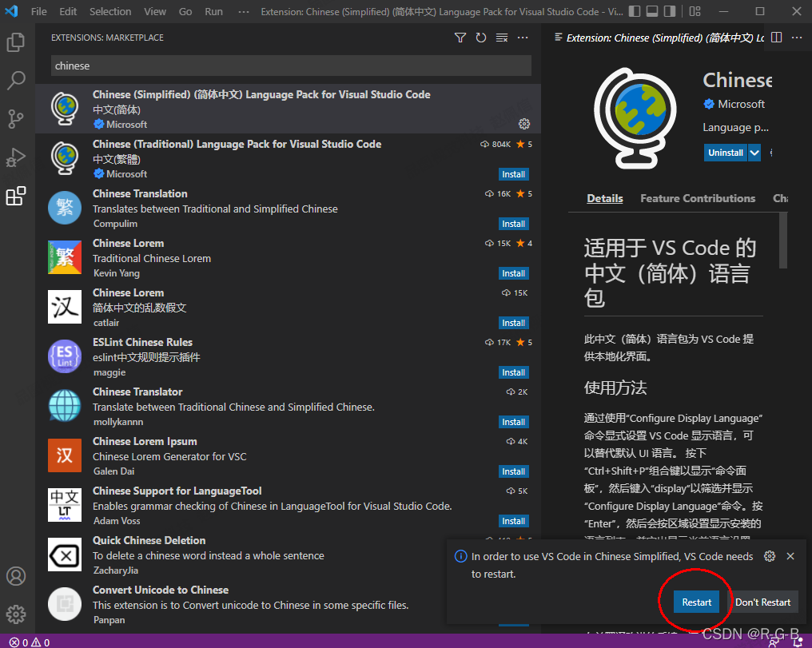Open the Extensions view icon

tap(15, 197)
